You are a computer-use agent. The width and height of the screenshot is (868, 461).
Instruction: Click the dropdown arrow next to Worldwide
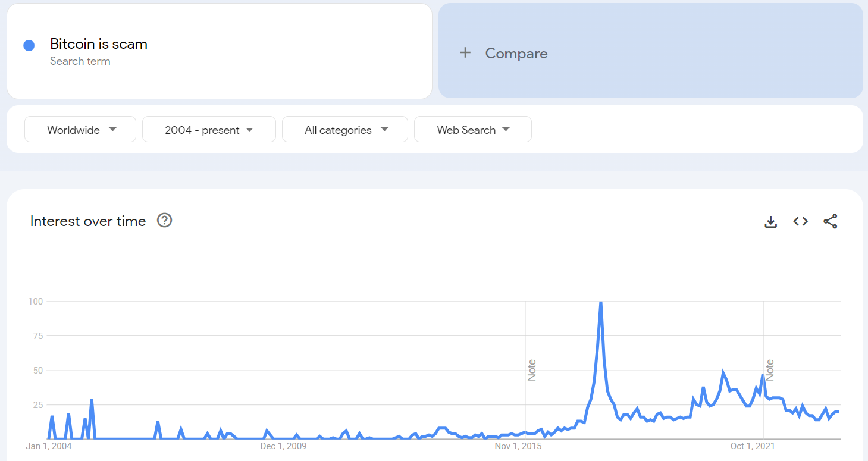point(113,130)
